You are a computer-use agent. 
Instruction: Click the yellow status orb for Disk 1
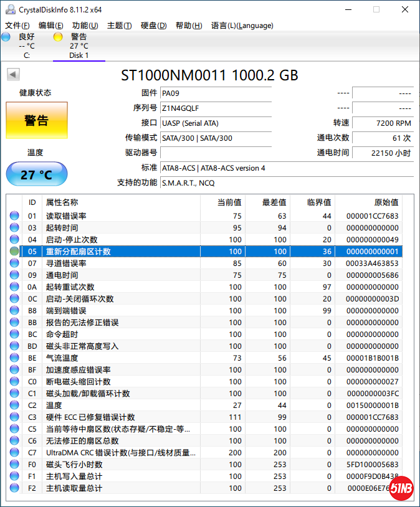click(58, 37)
